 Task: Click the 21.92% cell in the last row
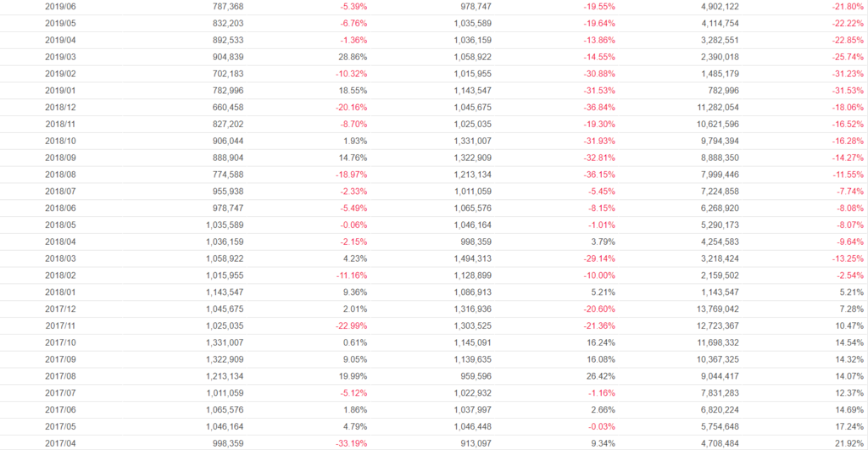(x=849, y=443)
